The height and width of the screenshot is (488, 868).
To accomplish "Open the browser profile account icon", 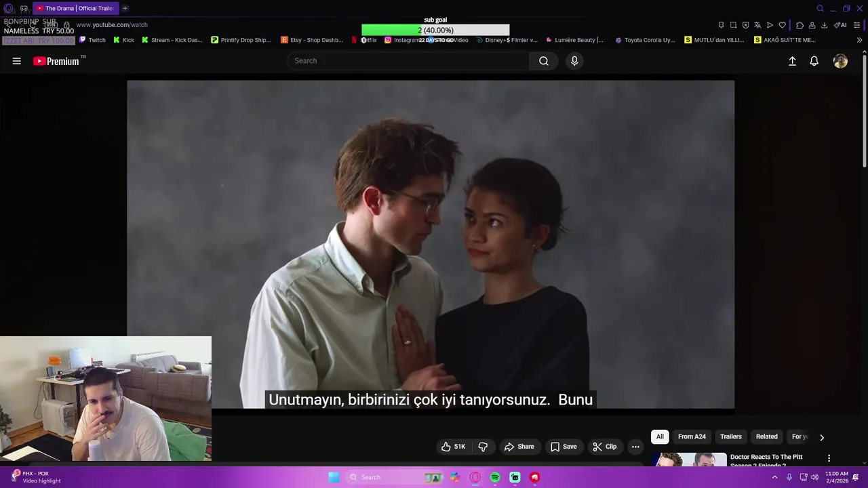I will click(812, 25).
